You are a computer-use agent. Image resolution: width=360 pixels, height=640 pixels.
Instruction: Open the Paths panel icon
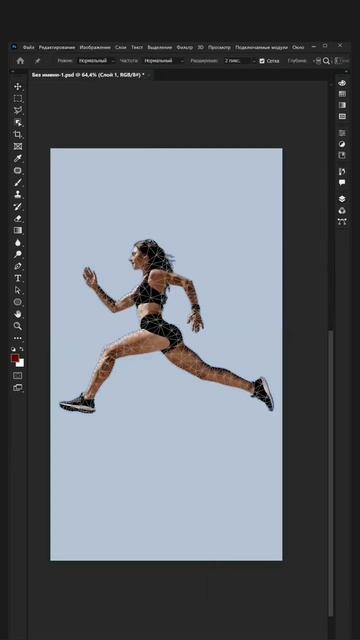pos(342,222)
